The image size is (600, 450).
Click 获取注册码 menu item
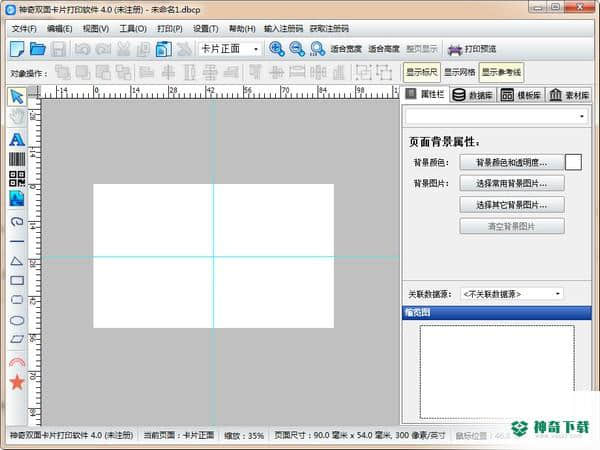click(x=329, y=29)
